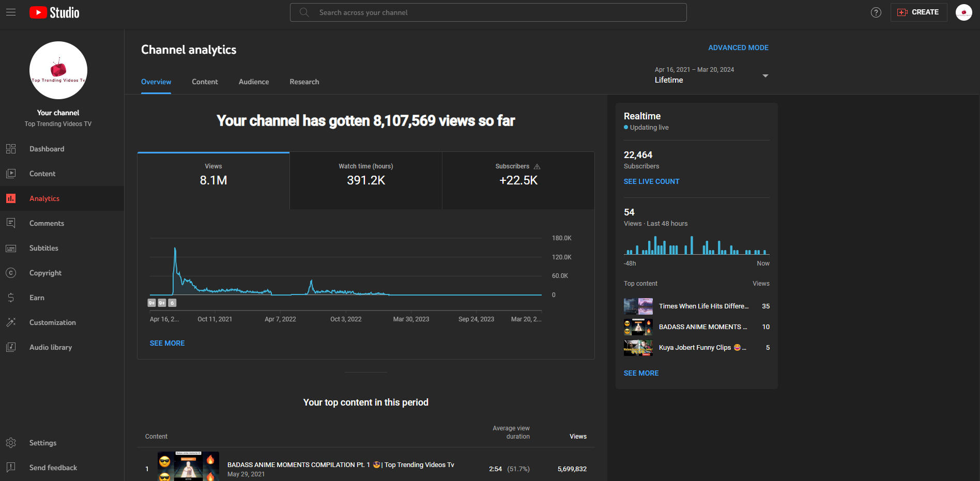
Task: Click the Dashboard grid icon in sidebar
Action: [11, 149]
